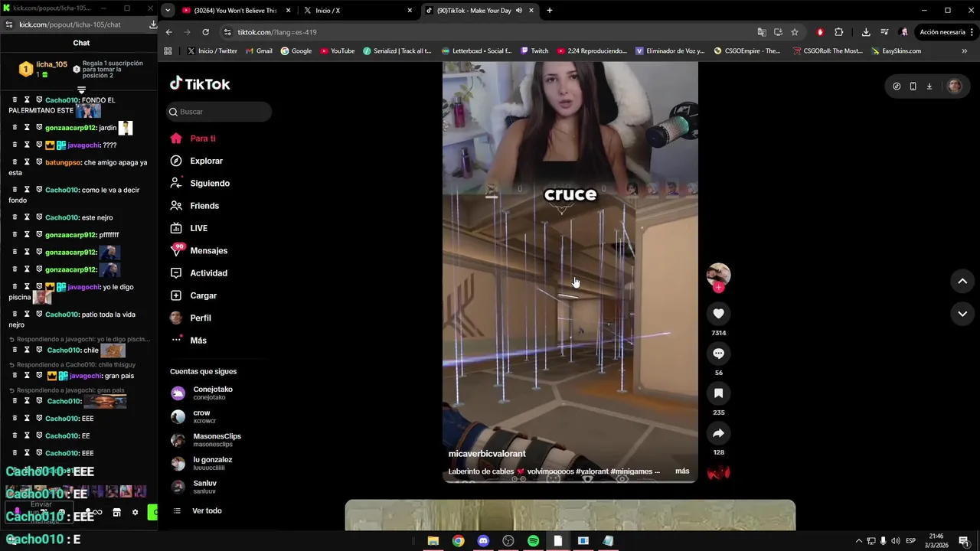Viewport: 980px width, 551px height.
Task: Go back in browser history
Action: 169,32
